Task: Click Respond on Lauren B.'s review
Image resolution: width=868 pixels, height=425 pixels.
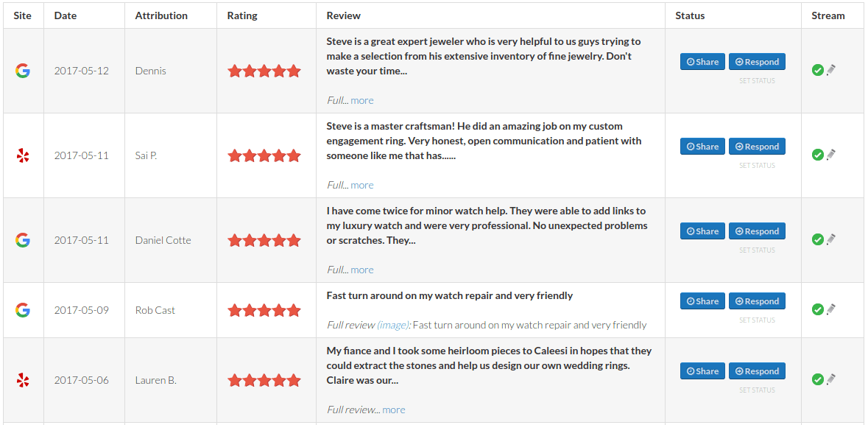Action: [757, 370]
